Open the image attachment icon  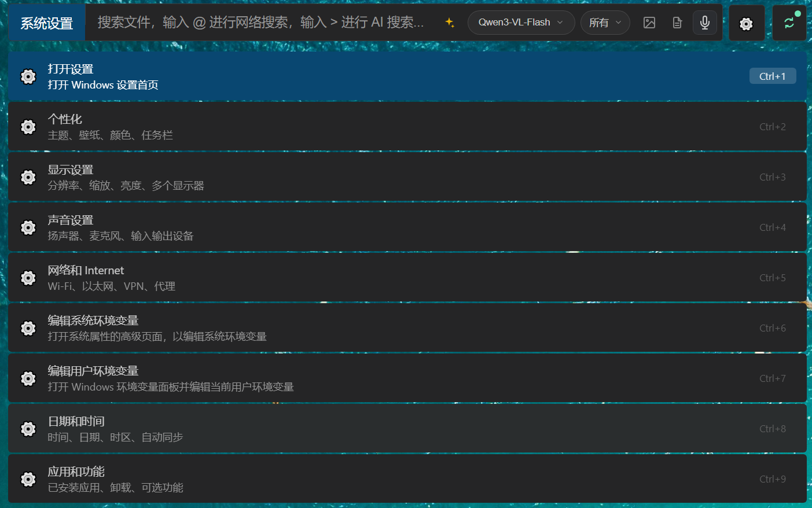[x=649, y=23]
